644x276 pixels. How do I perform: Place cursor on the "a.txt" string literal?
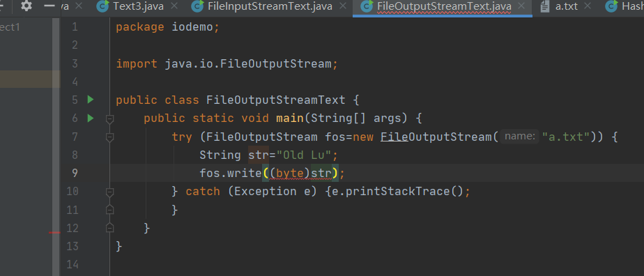567,137
